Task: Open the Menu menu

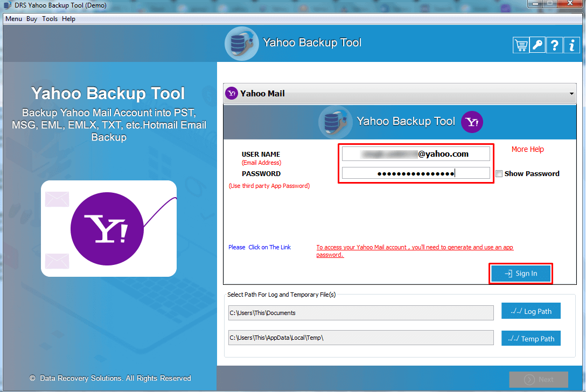Action: pyautogui.click(x=14, y=19)
